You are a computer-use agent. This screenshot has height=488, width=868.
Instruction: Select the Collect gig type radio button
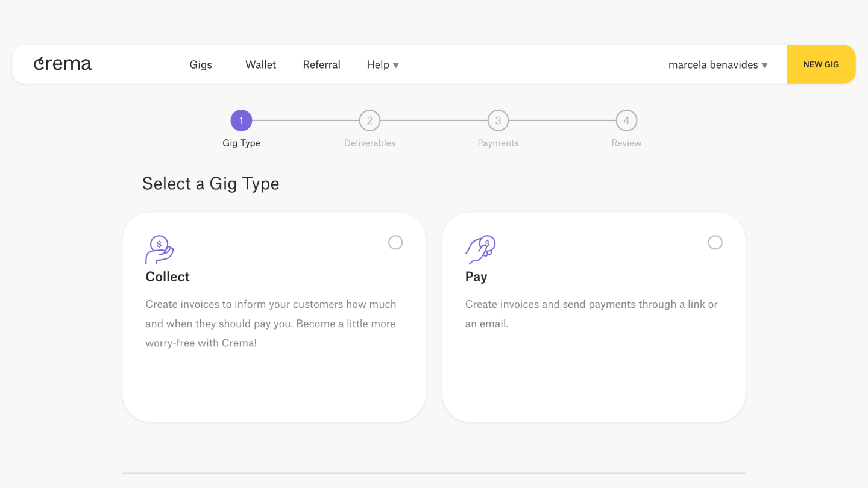tap(395, 242)
